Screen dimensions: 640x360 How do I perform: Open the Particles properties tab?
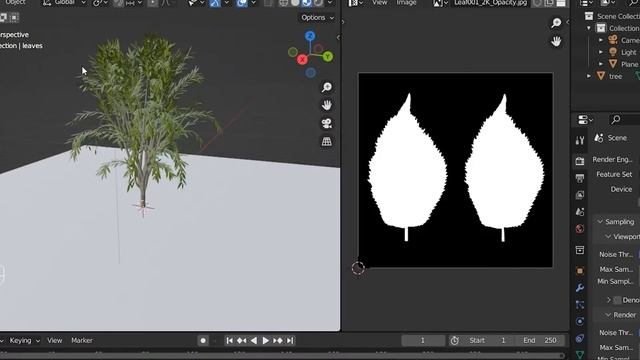point(580,304)
